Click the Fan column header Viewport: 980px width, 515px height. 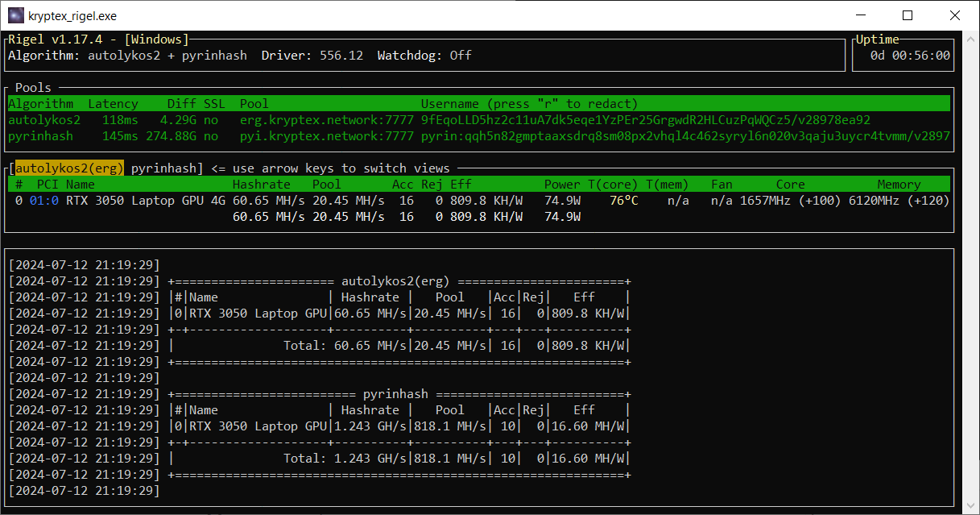(722, 185)
